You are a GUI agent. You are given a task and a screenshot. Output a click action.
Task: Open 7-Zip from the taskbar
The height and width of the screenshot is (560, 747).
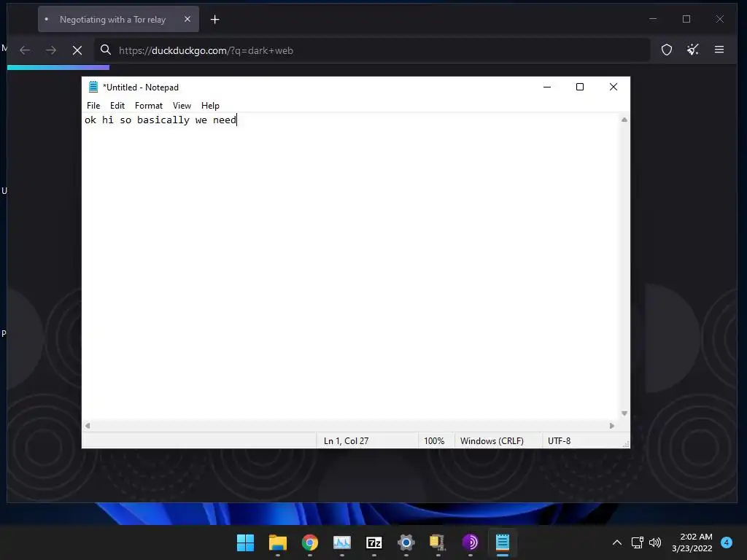374,542
